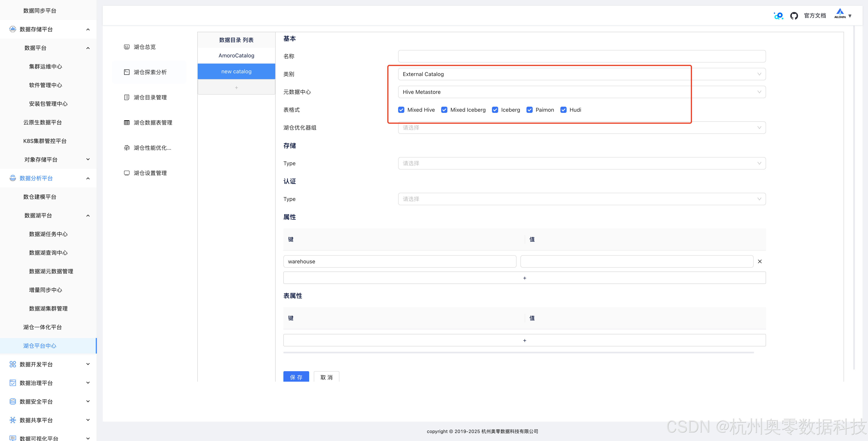
Task: Click the 保存 save button
Action: pos(296,377)
